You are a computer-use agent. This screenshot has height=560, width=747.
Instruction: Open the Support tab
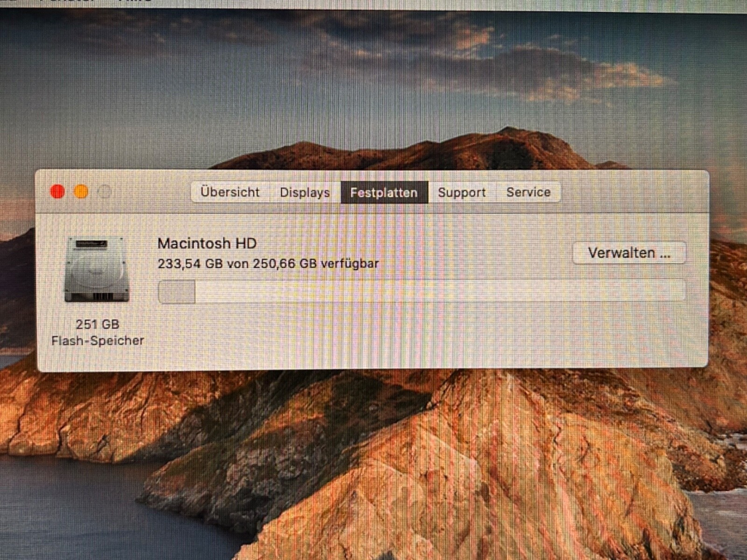462,192
